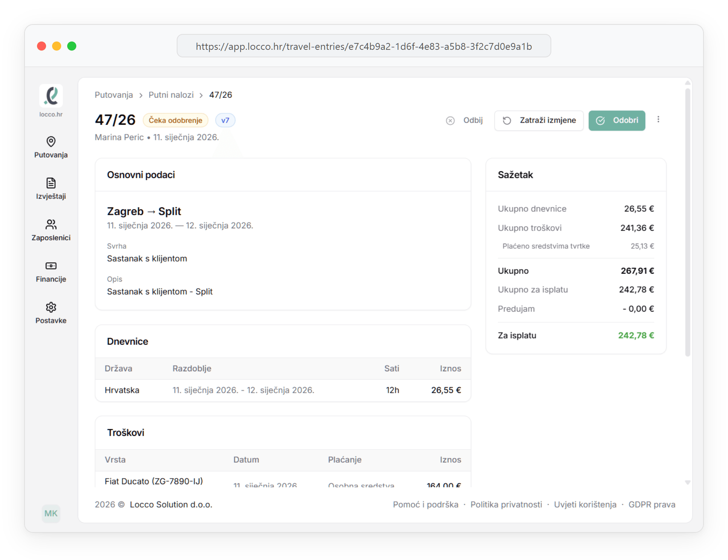
Task: Click Zatraži izmjene button
Action: pos(539,120)
